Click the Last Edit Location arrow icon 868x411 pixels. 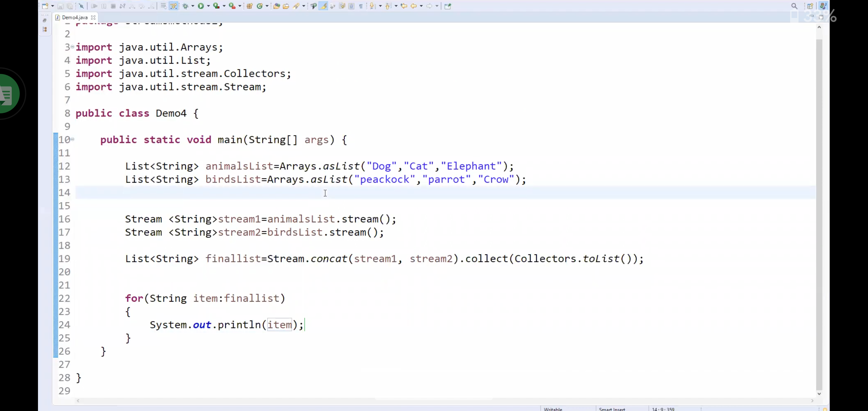(404, 6)
